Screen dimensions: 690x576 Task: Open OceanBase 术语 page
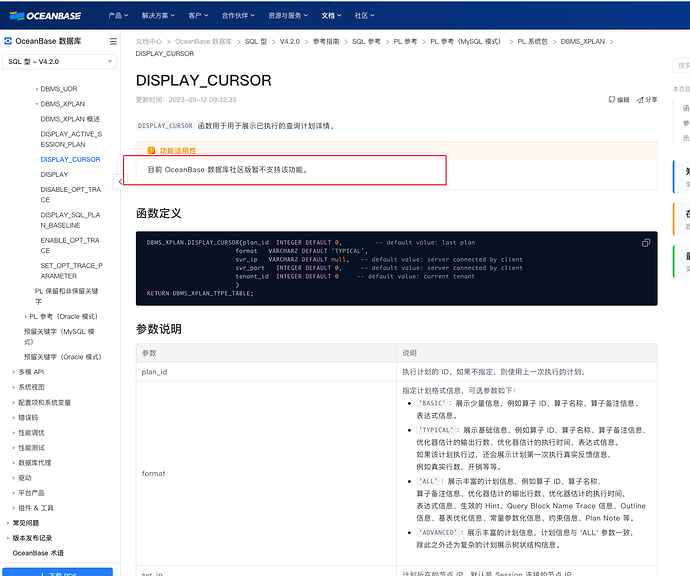click(38, 553)
